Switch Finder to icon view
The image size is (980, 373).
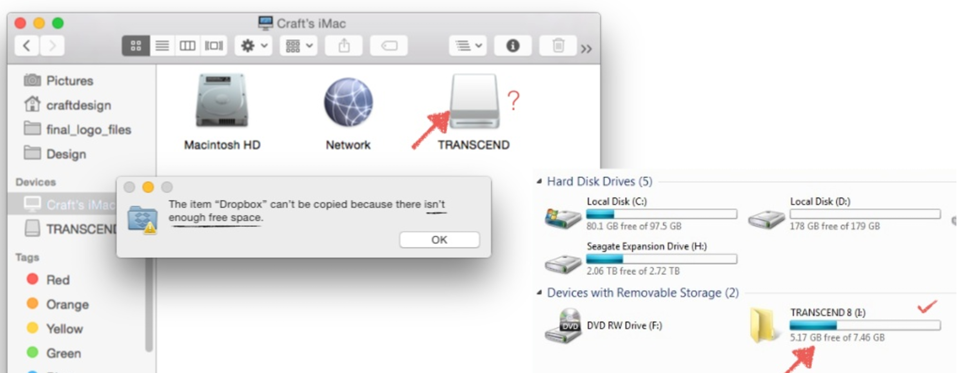(x=136, y=46)
